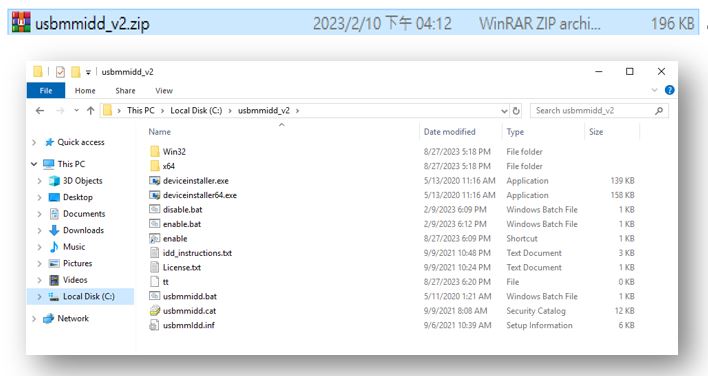Screen dimensions: 708x376
Task: Select the usbmmidd_v2.zip WinRAR archive icon
Action: [21, 22]
